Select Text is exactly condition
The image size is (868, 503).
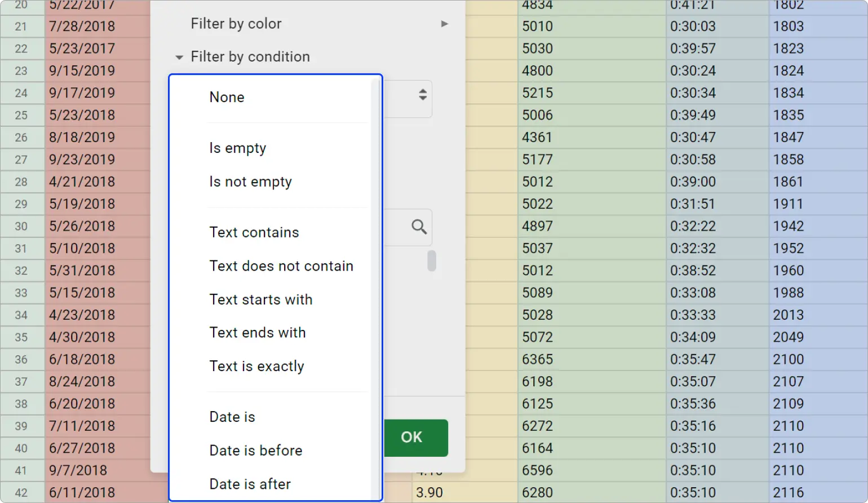[256, 366]
